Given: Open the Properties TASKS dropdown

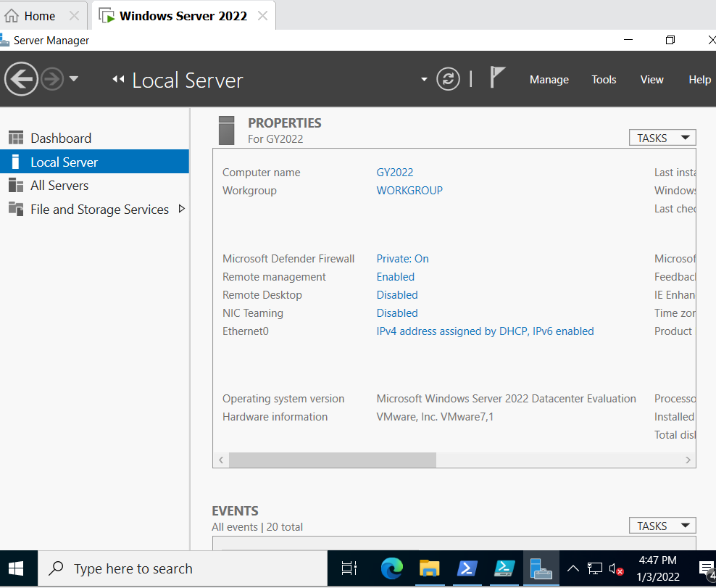Looking at the screenshot, I should [662, 138].
